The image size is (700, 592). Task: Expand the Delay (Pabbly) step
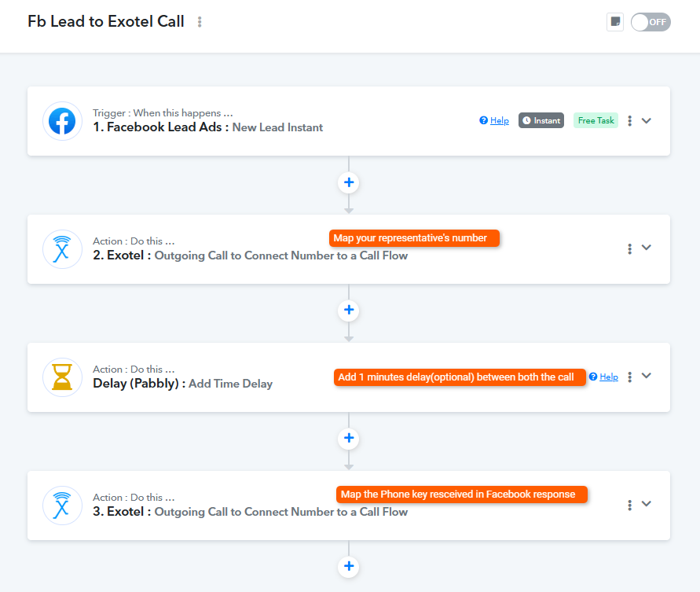pyautogui.click(x=647, y=376)
